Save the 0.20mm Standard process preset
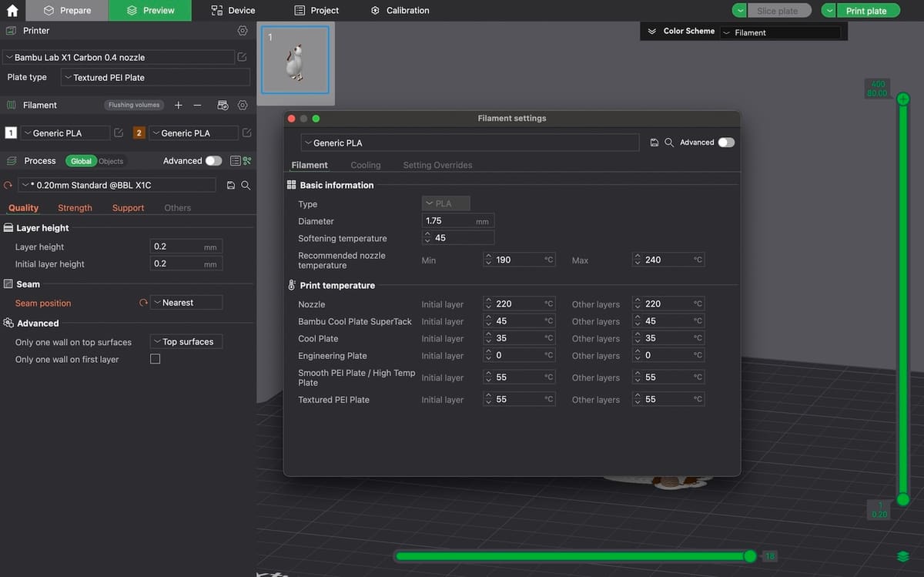Image resolution: width=924 pixels, height=577 pixels. pos(231,185)
